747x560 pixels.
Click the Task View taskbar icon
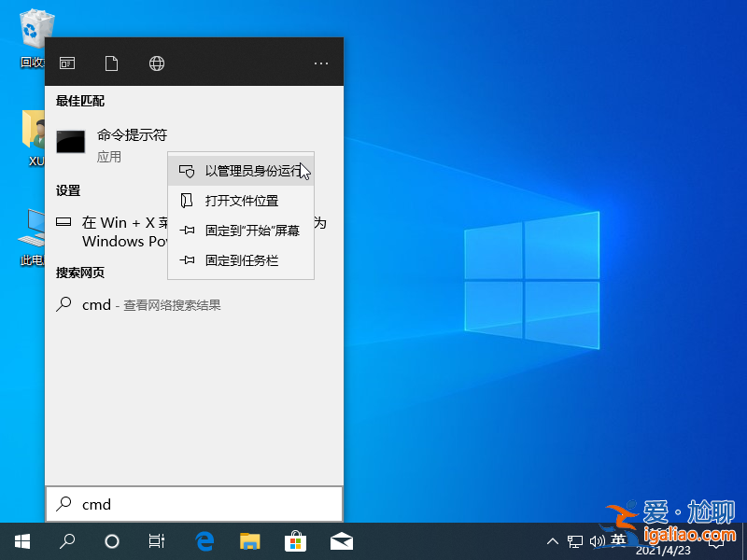(155, 539)
